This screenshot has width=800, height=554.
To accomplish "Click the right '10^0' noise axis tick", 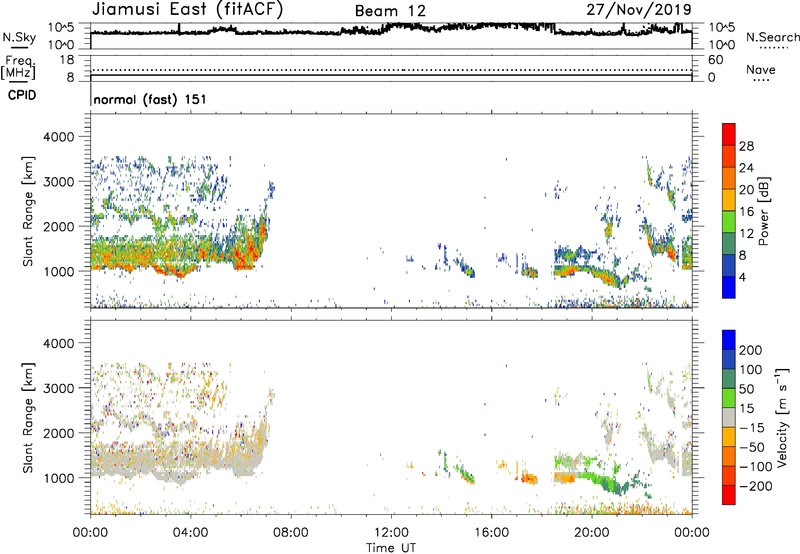I will 721,45.
